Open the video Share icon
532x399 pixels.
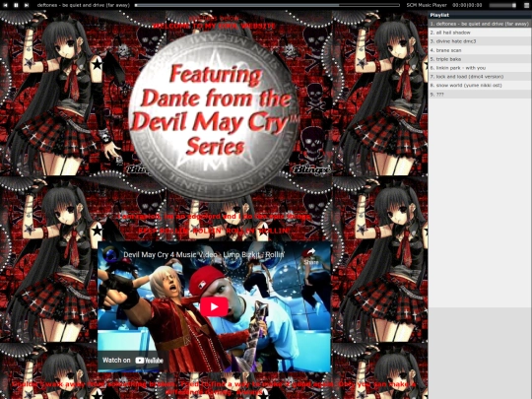coord(310,257)
